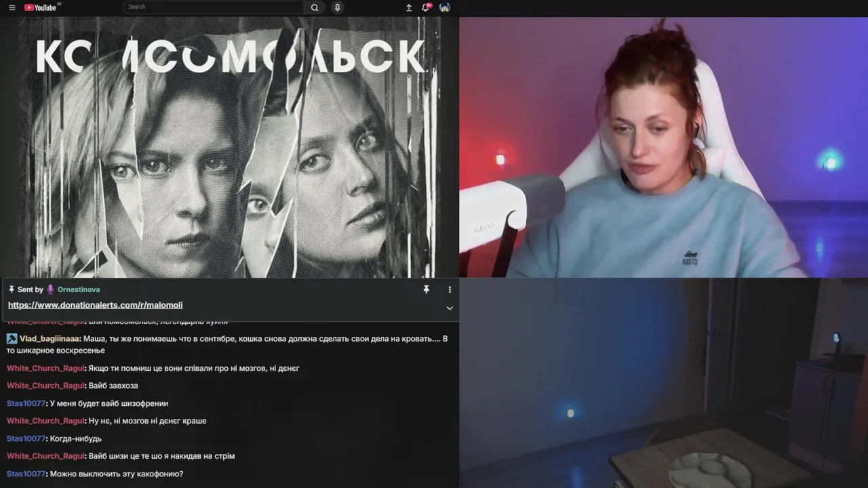This screenshot has height=488, width=868.
Task: Click the Комсомольск video thumbnail
Action: pyautogui.click(x=229, y=147)
